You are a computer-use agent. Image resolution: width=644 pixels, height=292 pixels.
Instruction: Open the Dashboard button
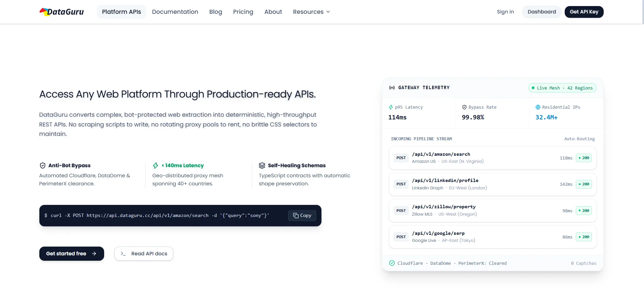coord(542,12)
